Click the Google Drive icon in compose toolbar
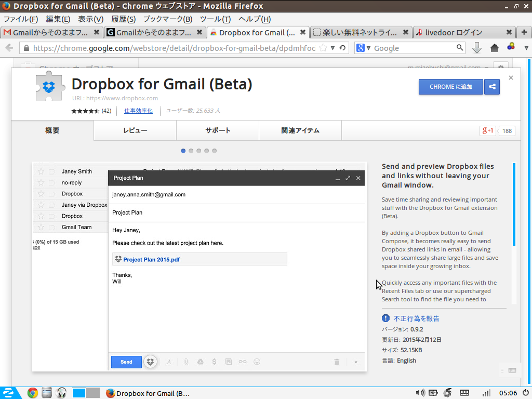Screen dimensions: 532x399 (201, 362)
